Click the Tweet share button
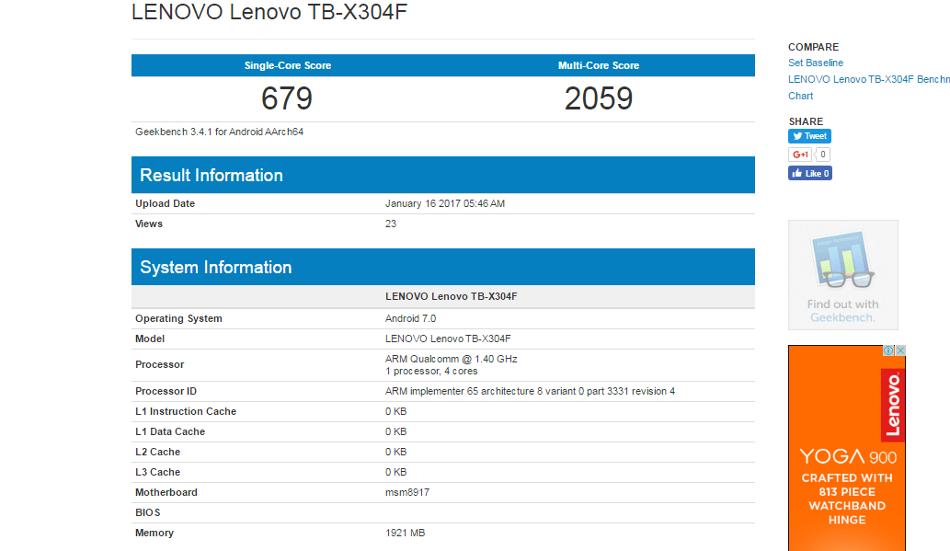950x551 pixels. (x=809, y=136)
